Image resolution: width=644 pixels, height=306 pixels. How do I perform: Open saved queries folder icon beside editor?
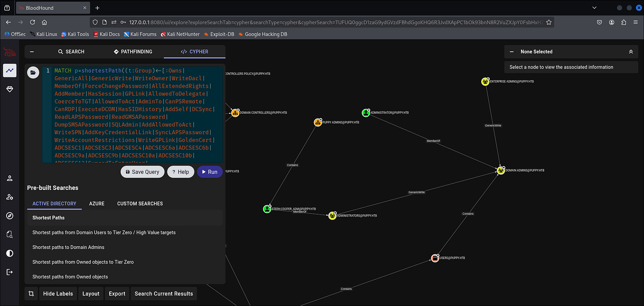[33, 73]
